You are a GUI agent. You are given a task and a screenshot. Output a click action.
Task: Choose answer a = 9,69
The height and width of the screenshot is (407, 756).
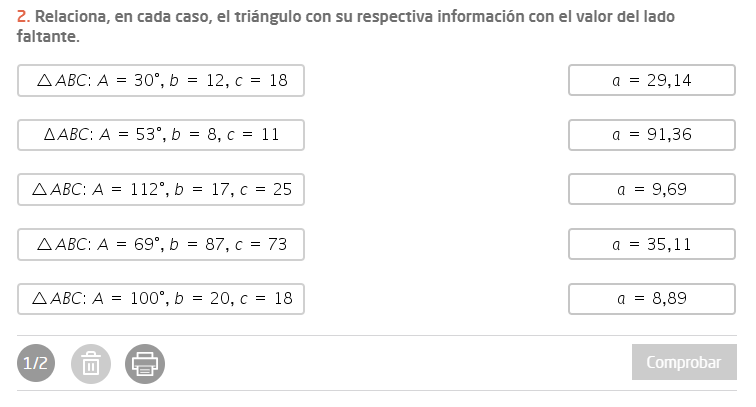pyautogui.click(x=652, y=189)
